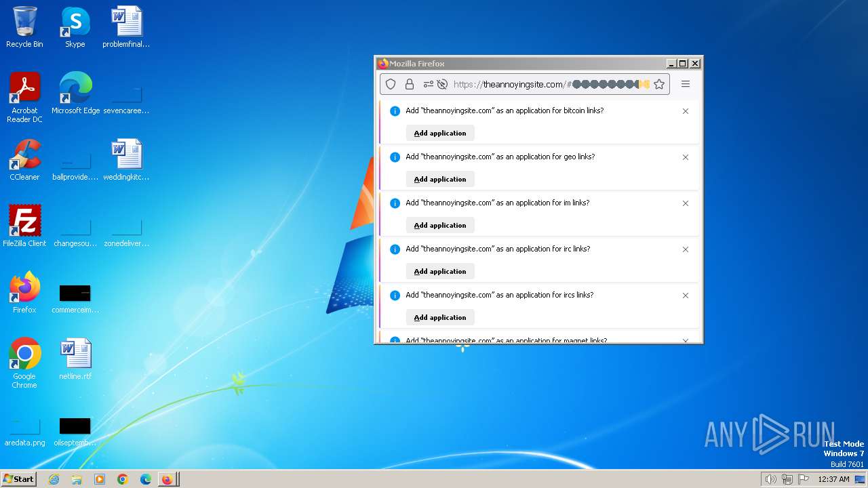The height and width of the screenshot is (488, 868).
Task: Open Windows Explorer from the taskbar
Action: (x=77, y=479)
